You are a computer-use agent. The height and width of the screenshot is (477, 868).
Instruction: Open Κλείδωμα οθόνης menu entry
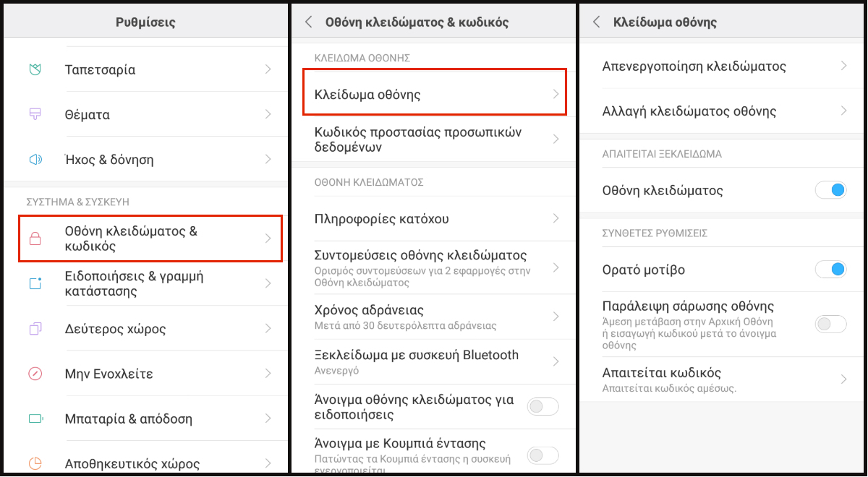click(433, 95)
